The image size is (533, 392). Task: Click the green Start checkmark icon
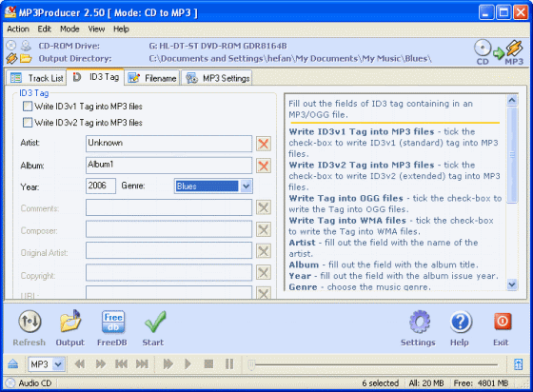tap(155, 322)
